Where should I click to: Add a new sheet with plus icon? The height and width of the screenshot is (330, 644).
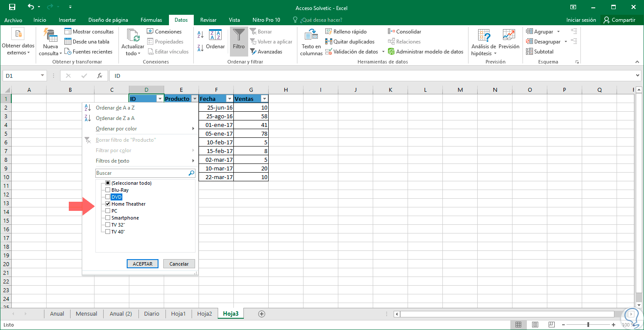click(262, 313)
